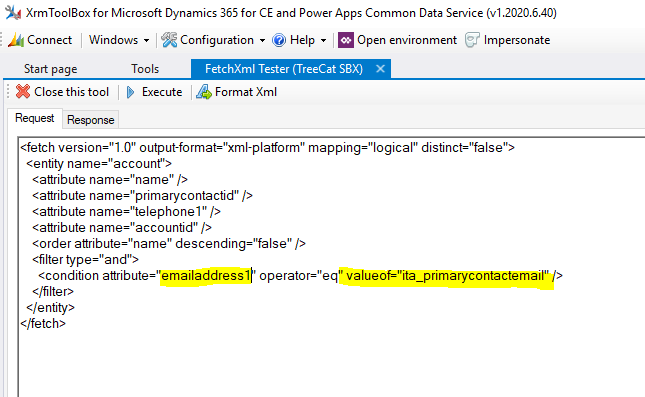Viewport: 645px width, 397px height.
Task: Click the Configuration tools icon
Action: tap(169, 40)
